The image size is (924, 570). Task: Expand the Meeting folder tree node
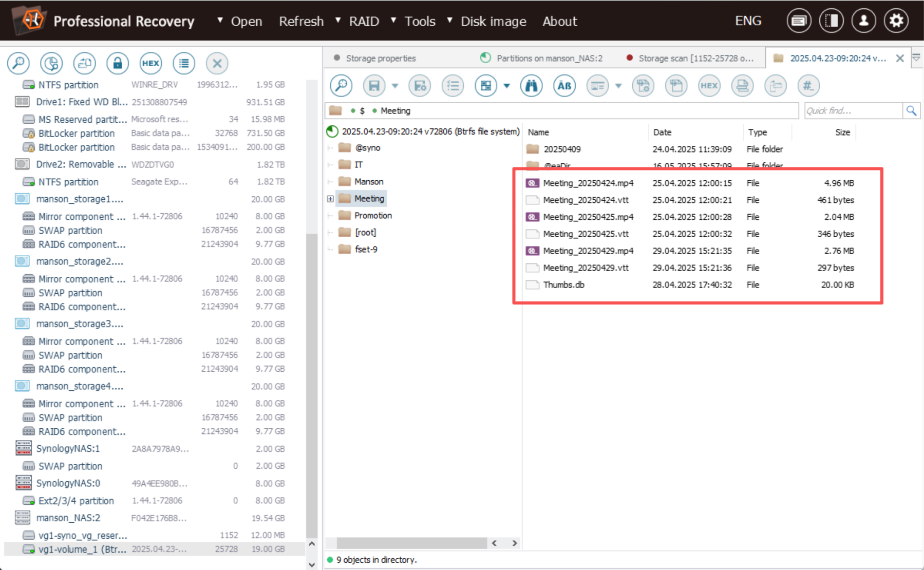[330, 199]
